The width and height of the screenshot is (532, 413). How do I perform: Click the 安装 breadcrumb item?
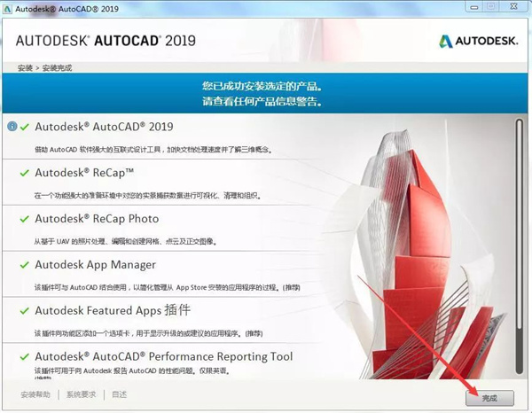25,68
